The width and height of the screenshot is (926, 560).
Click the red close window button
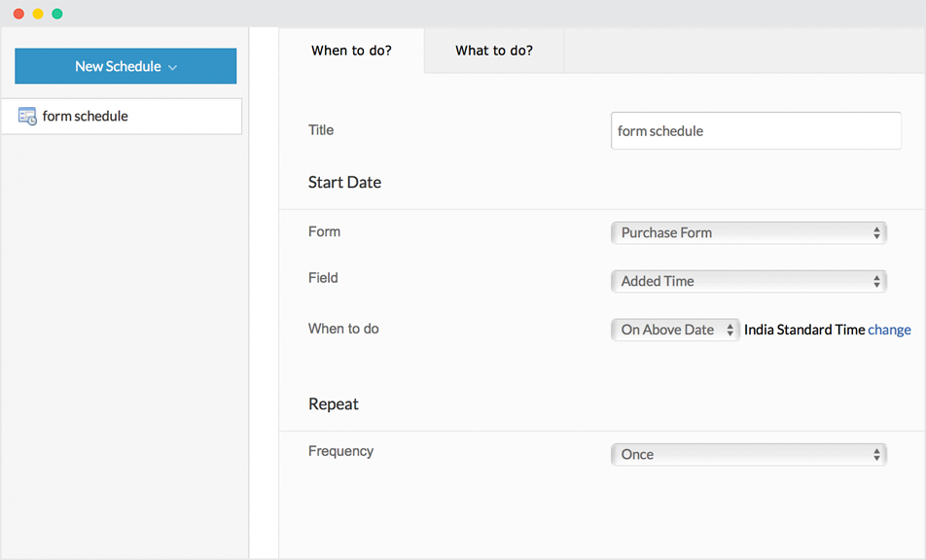pos(18,14)
